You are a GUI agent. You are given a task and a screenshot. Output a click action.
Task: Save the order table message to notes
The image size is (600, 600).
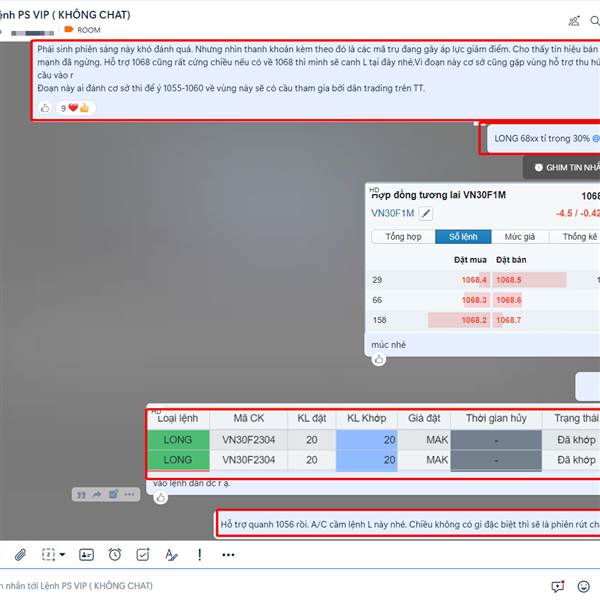click(x=113, y=494)
